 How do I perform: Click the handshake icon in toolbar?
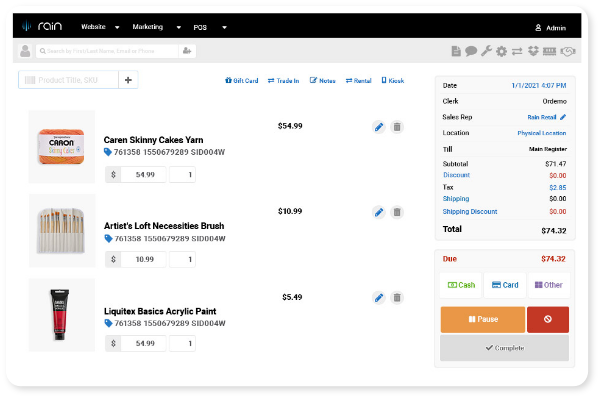pos(568,51)
